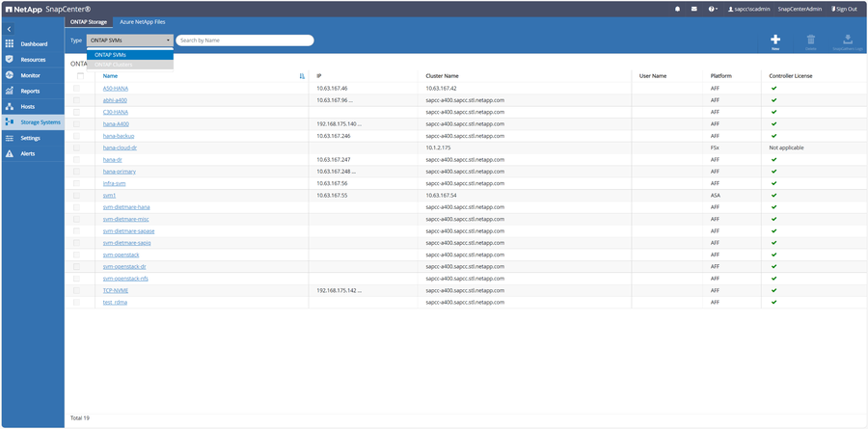
Task: Check the box for hana-cloud-dr row
Action: click(x=76, y=147)
